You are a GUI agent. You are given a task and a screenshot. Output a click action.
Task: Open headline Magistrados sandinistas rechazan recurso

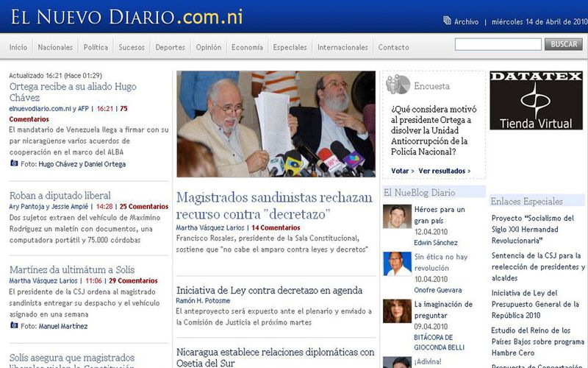point(274,205)
